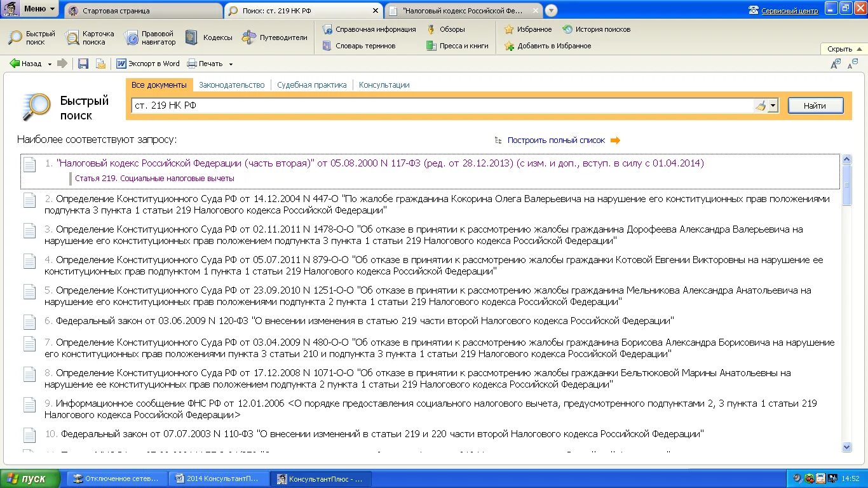
Task: Open Федеральный закон N 120-ФЗ result
Action: (x=365, y=321)
